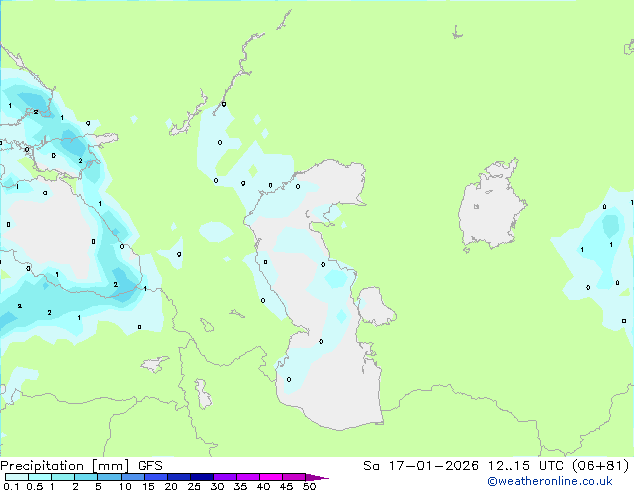Click the '40' legend scale value
634x490 pixels.
coord(263,486)
